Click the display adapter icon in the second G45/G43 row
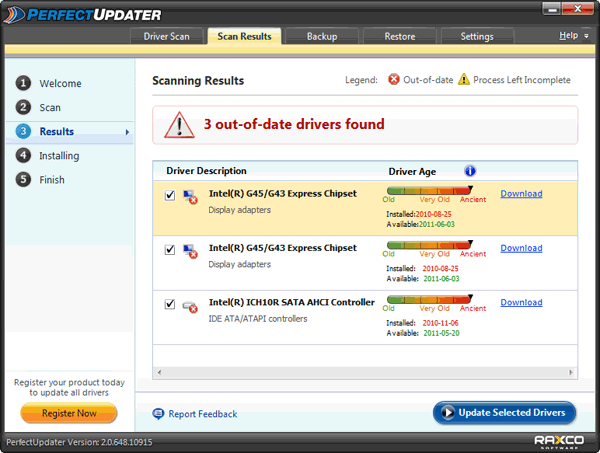Image resolution: width=600 pixels, height=453 pixels. coord(190,251)
